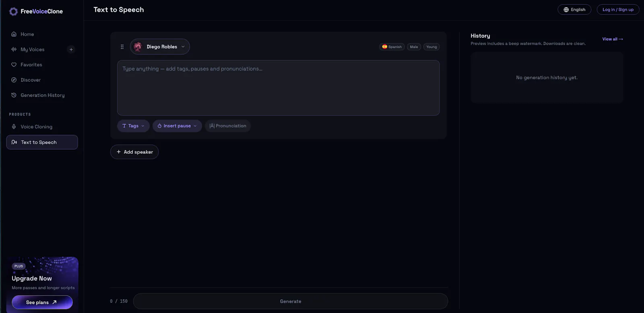This screenshot has width=644, height=313.
Task: Click the Male voice tag
Action: (414, 47)
